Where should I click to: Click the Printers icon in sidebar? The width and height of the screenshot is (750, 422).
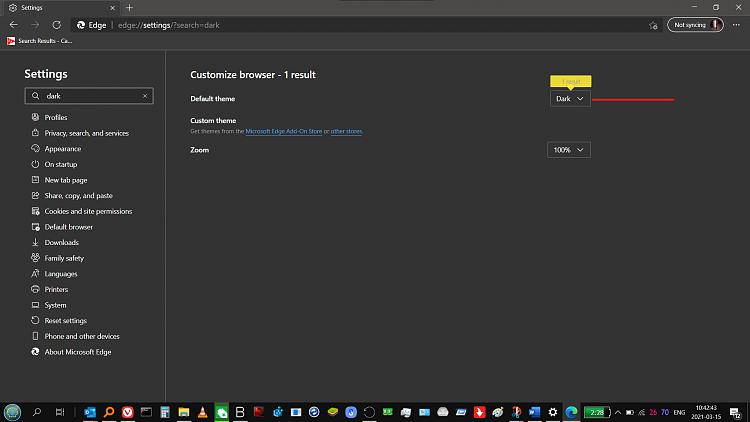click(x=35, y=289)
